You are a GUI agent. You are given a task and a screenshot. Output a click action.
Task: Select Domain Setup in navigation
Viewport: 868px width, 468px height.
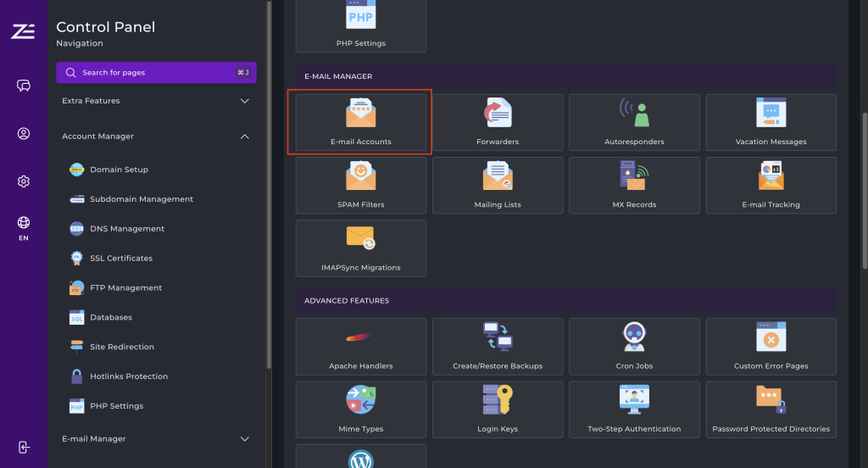pos(119,170)
